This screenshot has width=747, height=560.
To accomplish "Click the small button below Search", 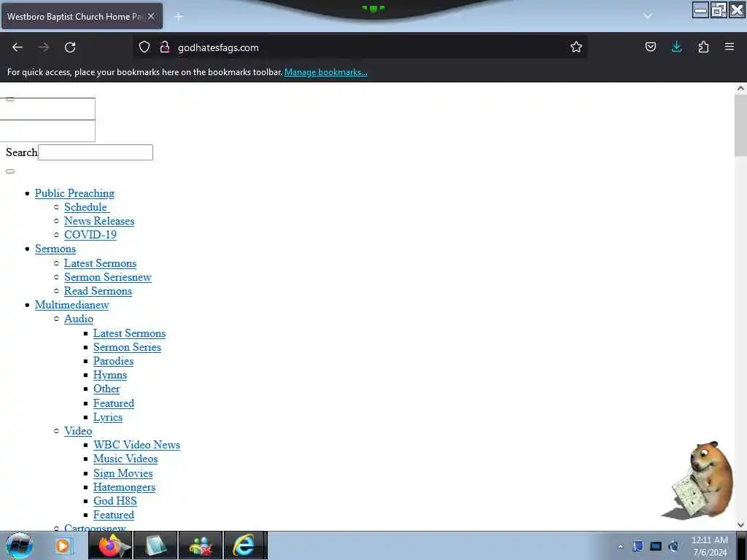I will tap(10, 171).
